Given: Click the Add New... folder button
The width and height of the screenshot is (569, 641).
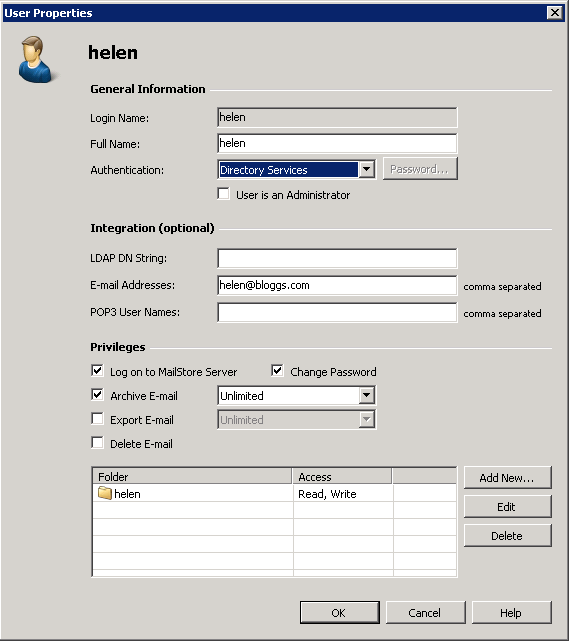Looking at the screenshot, I should pos(507,477).
